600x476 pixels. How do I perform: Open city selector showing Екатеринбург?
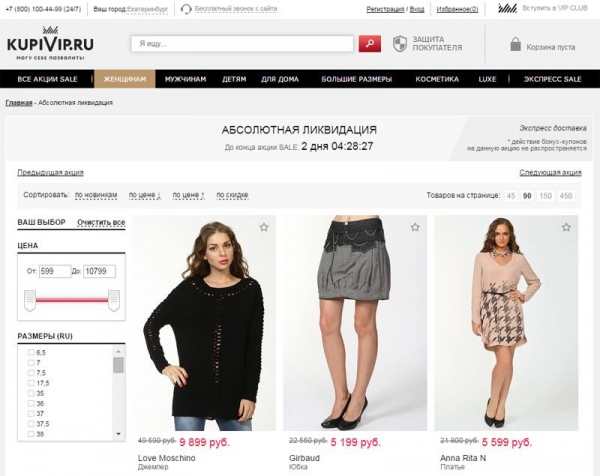[x=147, y=9]
